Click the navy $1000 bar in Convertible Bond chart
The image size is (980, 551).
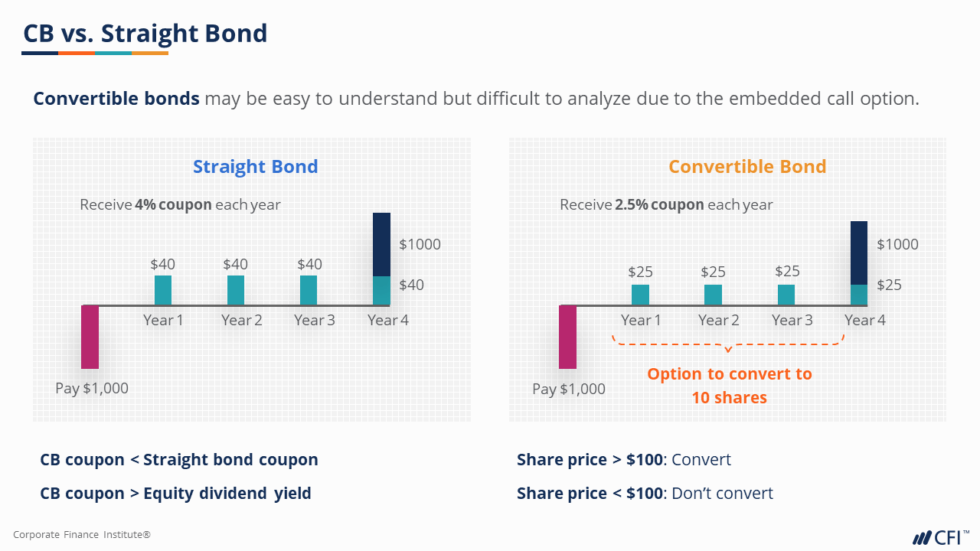pyautogui.click(x=859, y=253)
